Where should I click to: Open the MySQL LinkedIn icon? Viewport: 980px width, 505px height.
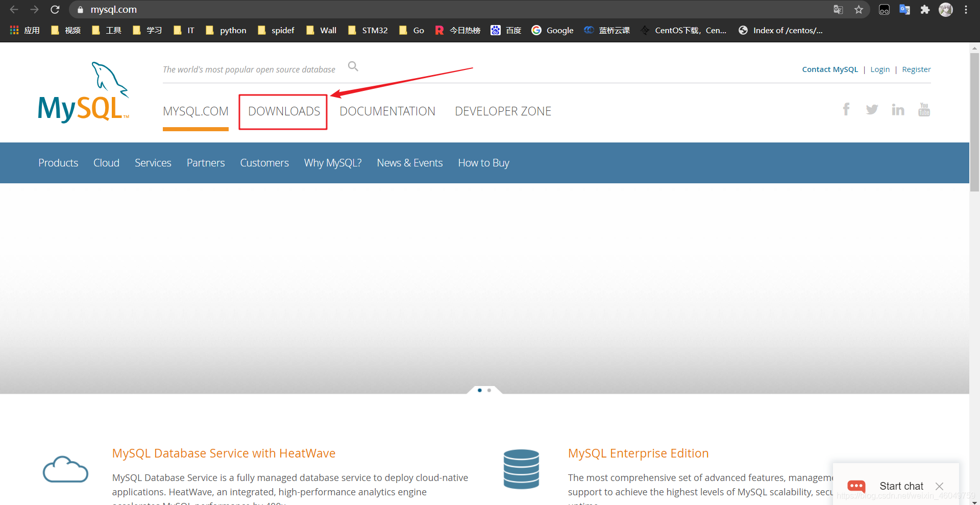898,109
